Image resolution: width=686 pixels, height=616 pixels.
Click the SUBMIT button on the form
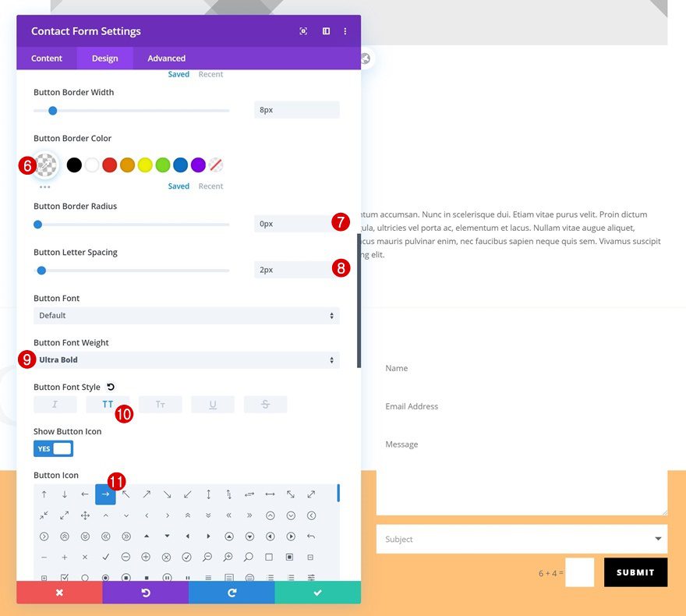[x=635, y=572]
